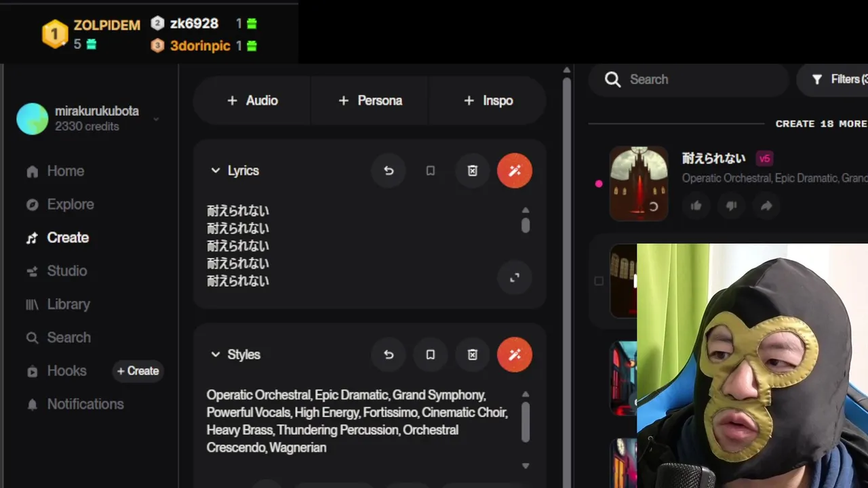868x488 pixels.
Task: Click the + Create button beside Hooks
Action: (138, 371)
